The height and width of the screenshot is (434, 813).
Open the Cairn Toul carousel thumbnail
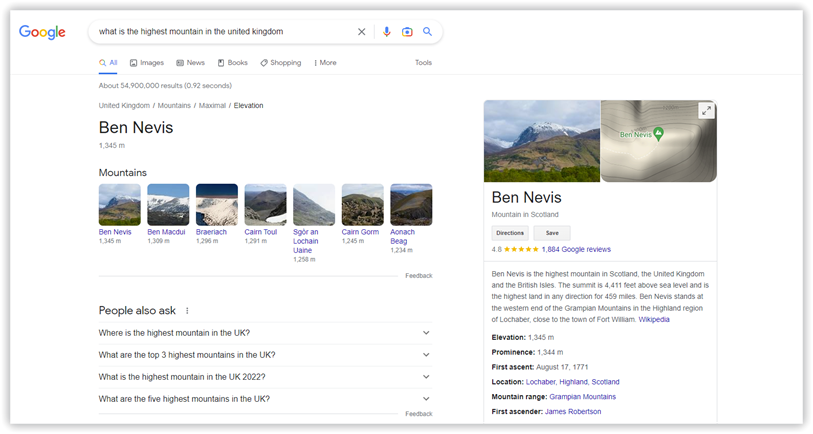tap(265, 204)
